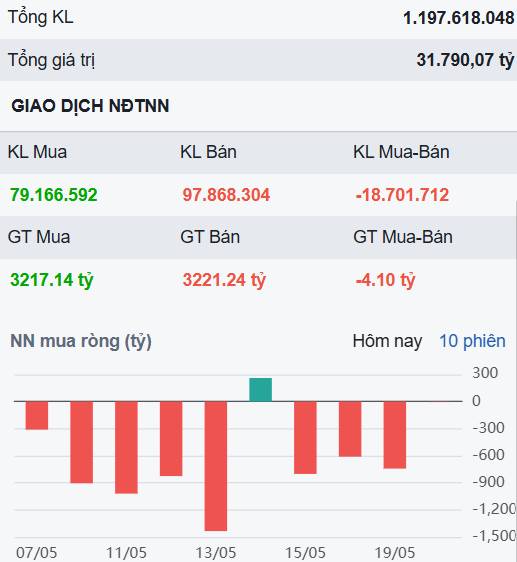Click the KL Mua-Bán column header

click(401, 152)
